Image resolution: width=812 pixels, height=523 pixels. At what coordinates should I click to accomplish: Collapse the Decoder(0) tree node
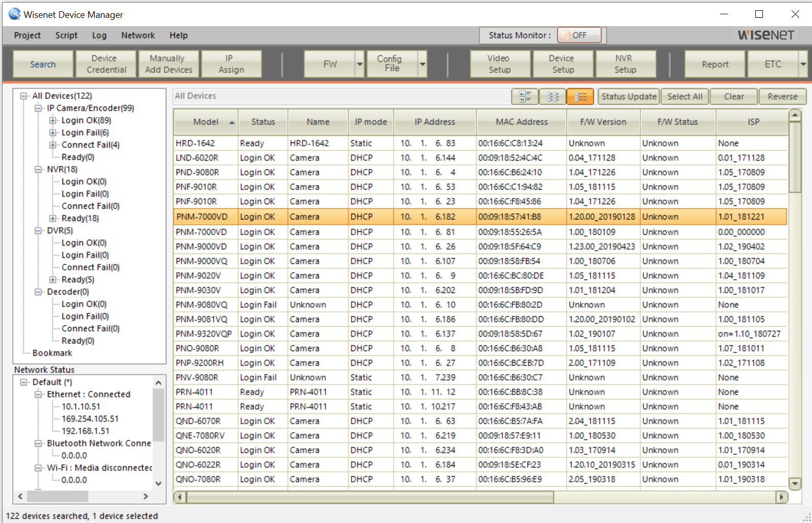tap(38, 292)
